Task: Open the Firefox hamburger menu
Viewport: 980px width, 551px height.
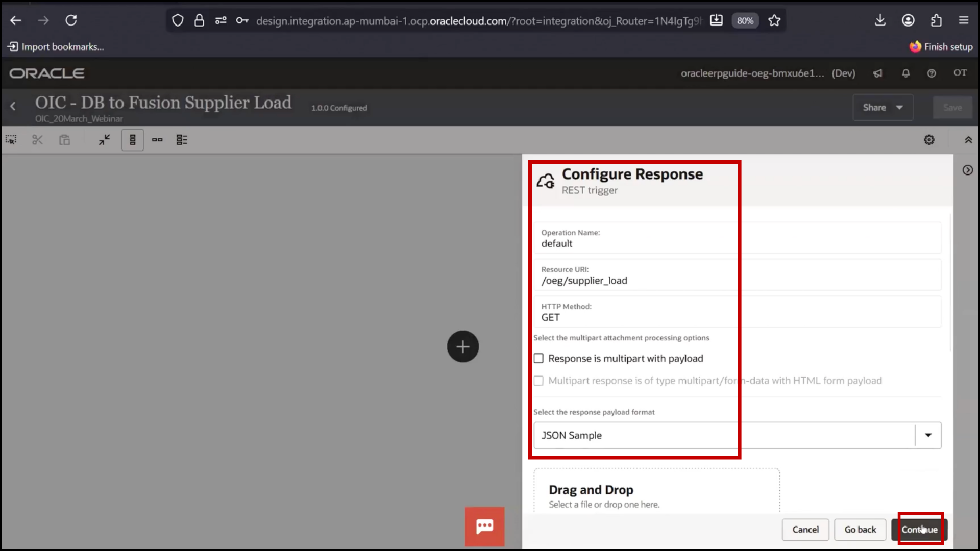Action: pos(964,20)
